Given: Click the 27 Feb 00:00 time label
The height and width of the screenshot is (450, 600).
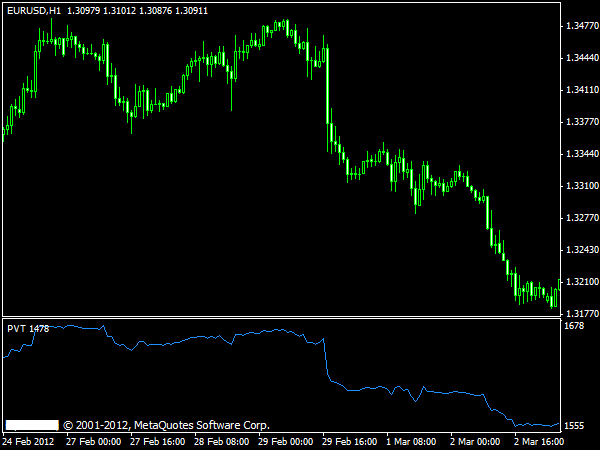Looking at the screenshot, I should click(94, 442).
